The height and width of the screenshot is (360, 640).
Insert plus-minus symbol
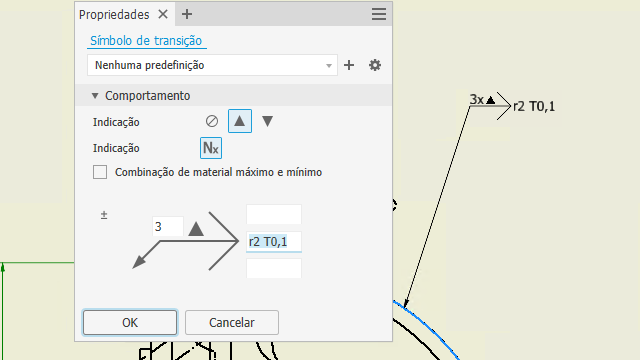coord(104,215)
